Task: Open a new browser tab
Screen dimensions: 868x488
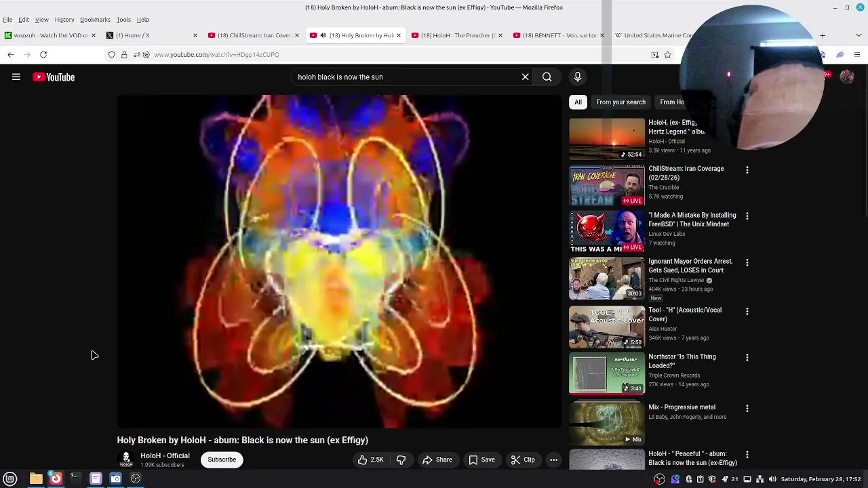Action: point(823,35)
